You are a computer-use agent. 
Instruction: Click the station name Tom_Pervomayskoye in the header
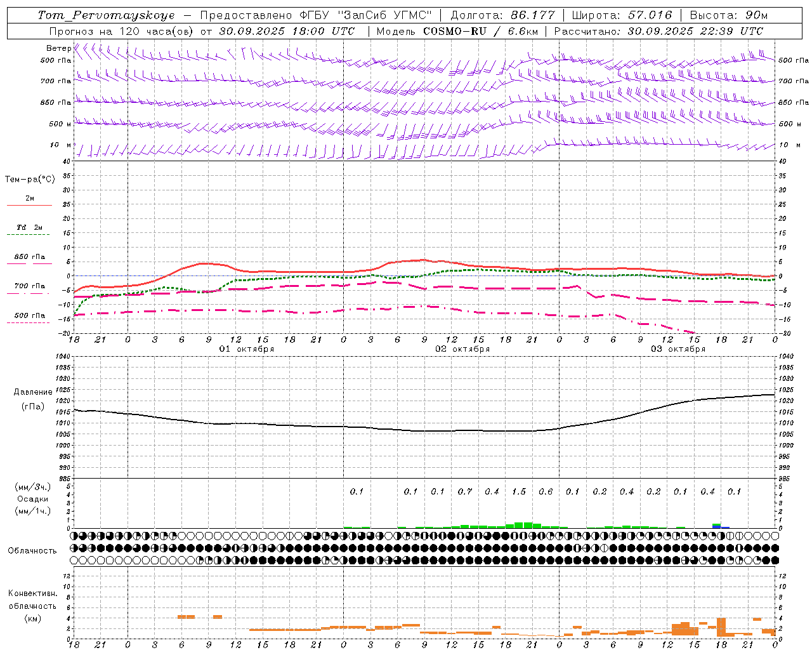tap(106, 15)
